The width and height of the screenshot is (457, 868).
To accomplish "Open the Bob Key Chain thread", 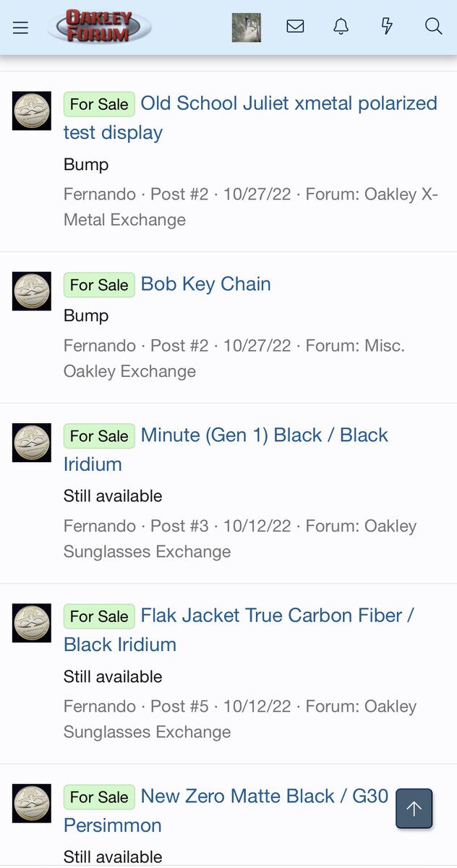I will point(205,284).
